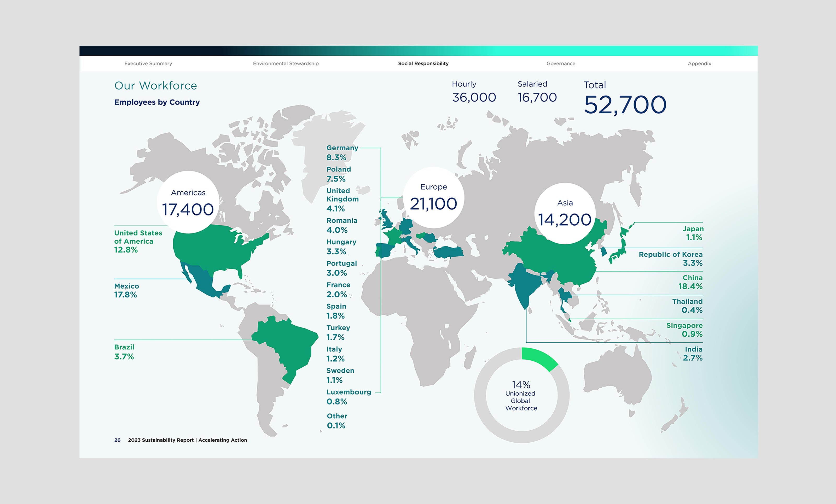Select the Mexico 17.8% label
This screenshot has width=836, height=504.
click(126, 290)
